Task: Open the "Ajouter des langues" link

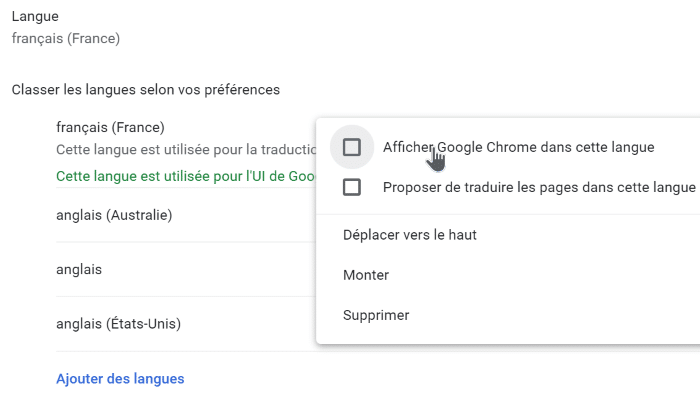Action: (120, 379)
